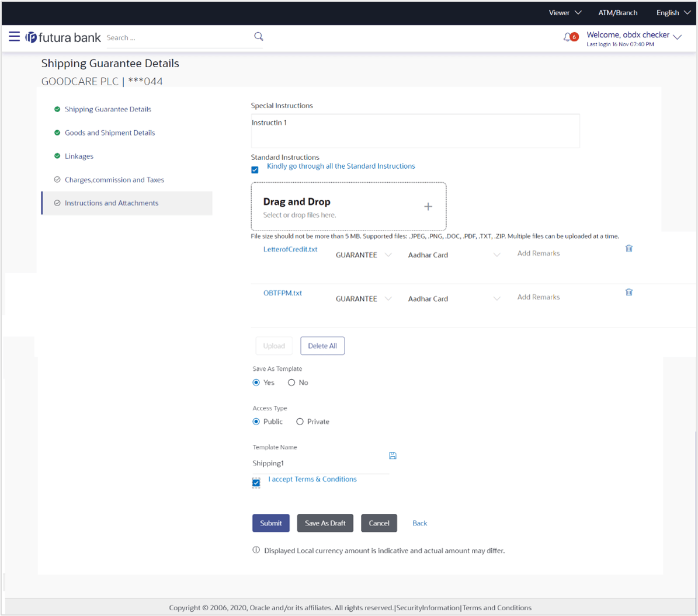Click Terms and Conditions footer link
The height and width of the screenshot is (616, 698).
pos(497,608)
